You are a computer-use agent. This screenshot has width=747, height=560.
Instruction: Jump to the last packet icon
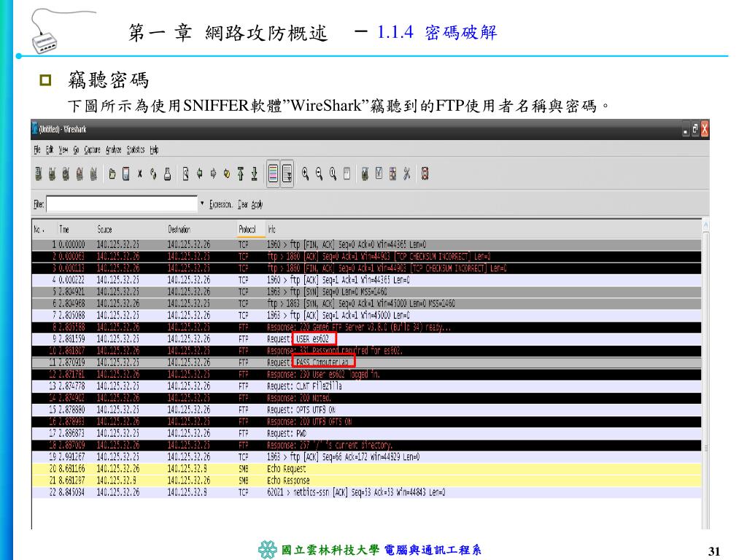click(x=255, y=174)
